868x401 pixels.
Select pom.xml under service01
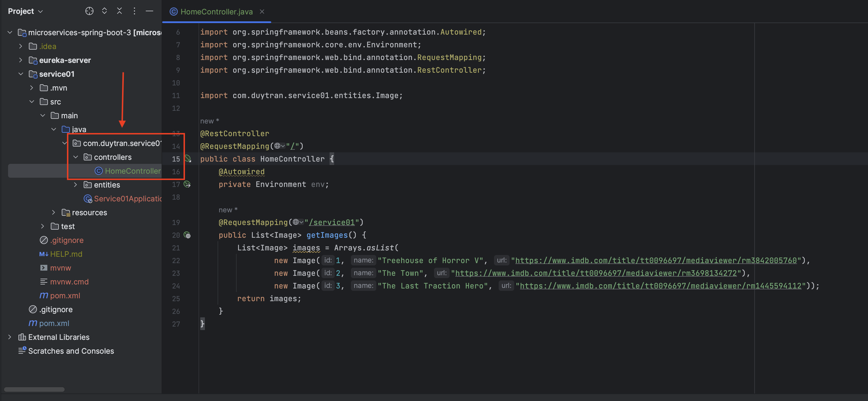(65, 295)
